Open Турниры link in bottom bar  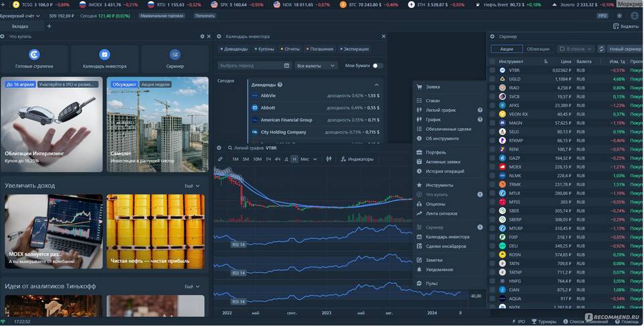(544, 321)
